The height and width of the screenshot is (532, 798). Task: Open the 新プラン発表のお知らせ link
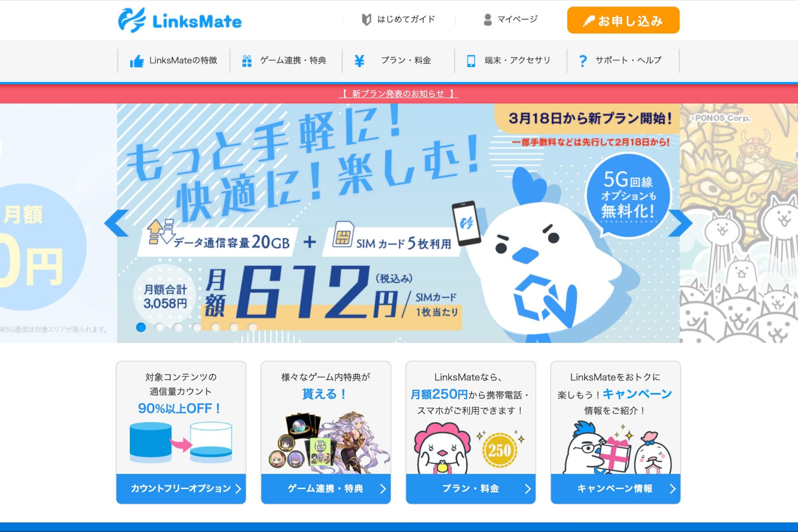398,94
